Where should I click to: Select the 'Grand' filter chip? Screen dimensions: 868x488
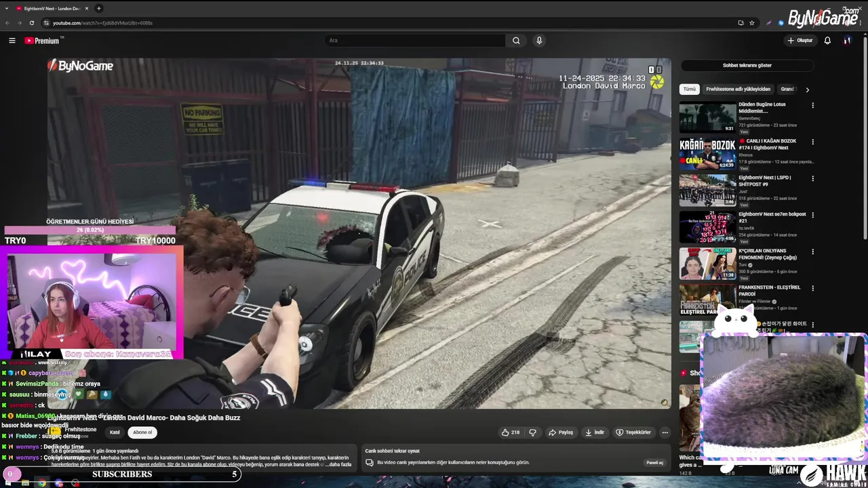click(x=787, y=89)
